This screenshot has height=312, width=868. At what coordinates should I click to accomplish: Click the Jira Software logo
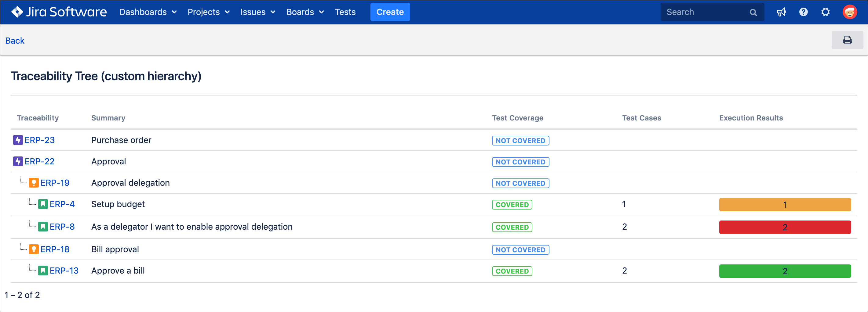tap(59, 12)
